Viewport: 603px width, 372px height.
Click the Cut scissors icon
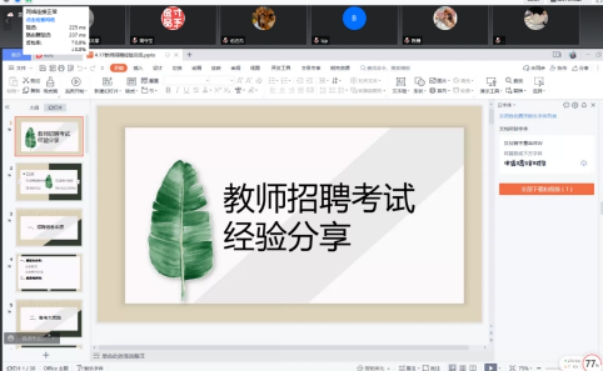click(26, 80)
